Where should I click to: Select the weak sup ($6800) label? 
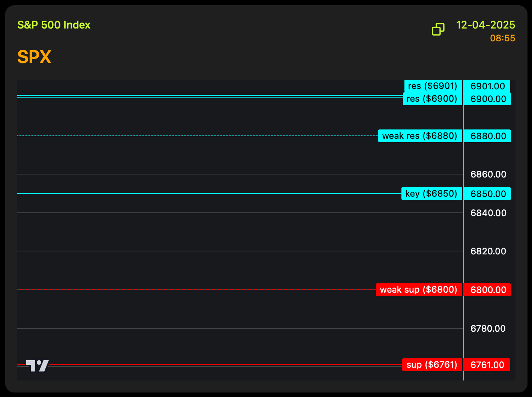coord(419,290)
